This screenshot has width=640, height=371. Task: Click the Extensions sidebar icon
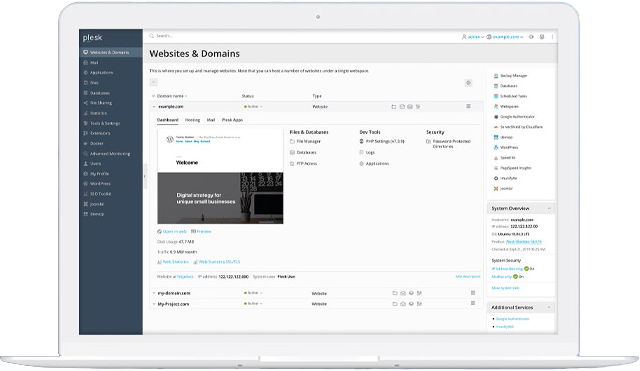coord(86,133)
